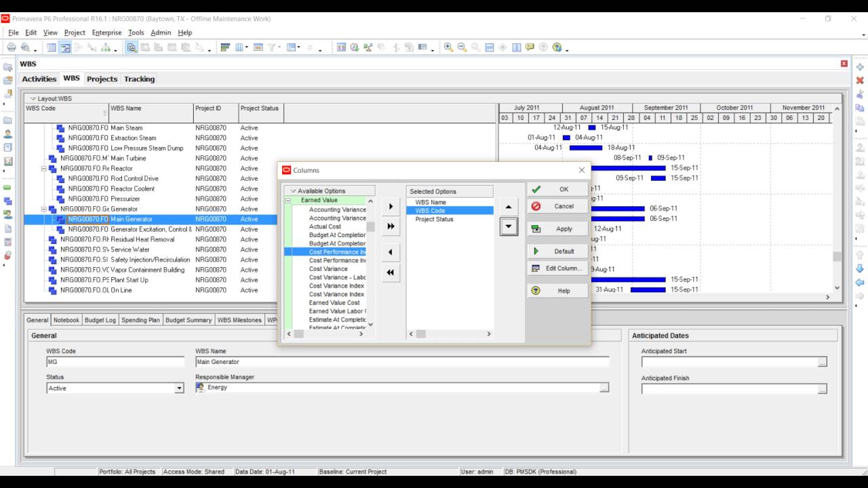Open Responsible Manager browse button
868x488 pixels.
point(604,388)
